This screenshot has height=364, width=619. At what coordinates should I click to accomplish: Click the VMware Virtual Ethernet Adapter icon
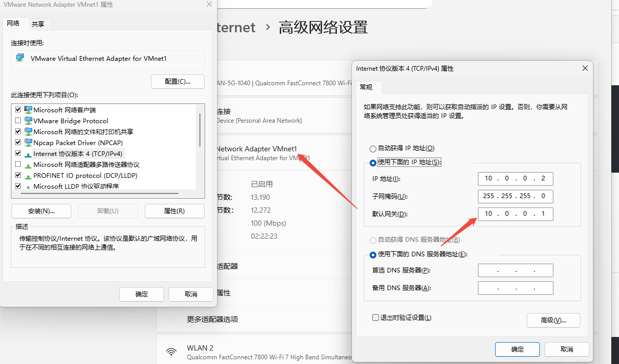point(20,58)
